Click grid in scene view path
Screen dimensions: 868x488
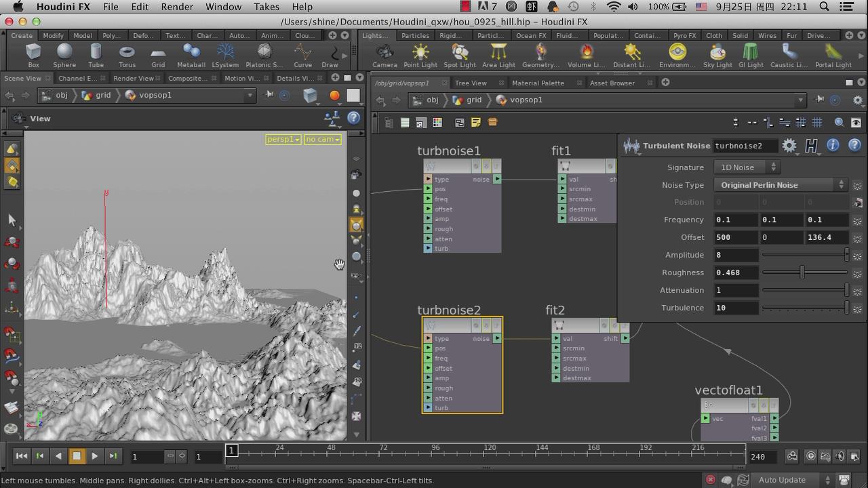(102, 95)
